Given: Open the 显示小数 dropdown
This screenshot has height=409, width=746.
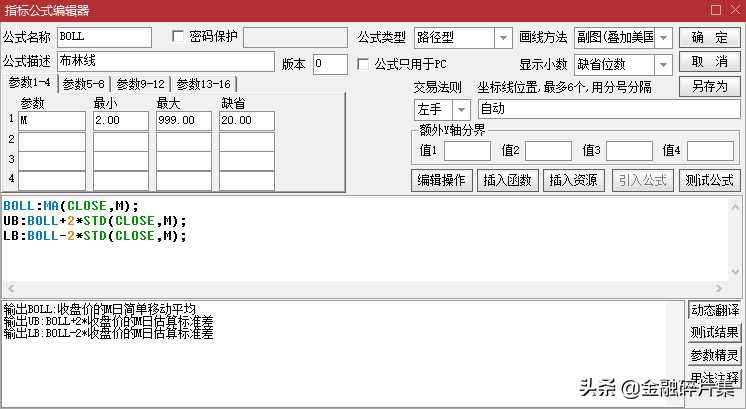Looking at the screenshot, I should point(664,64).
